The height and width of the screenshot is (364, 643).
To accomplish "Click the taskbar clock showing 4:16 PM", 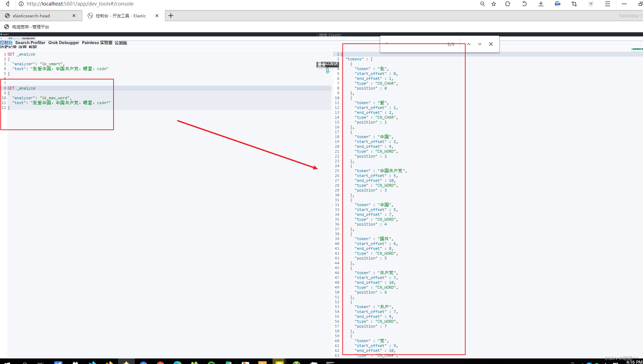I will click(x=634, y=362).
